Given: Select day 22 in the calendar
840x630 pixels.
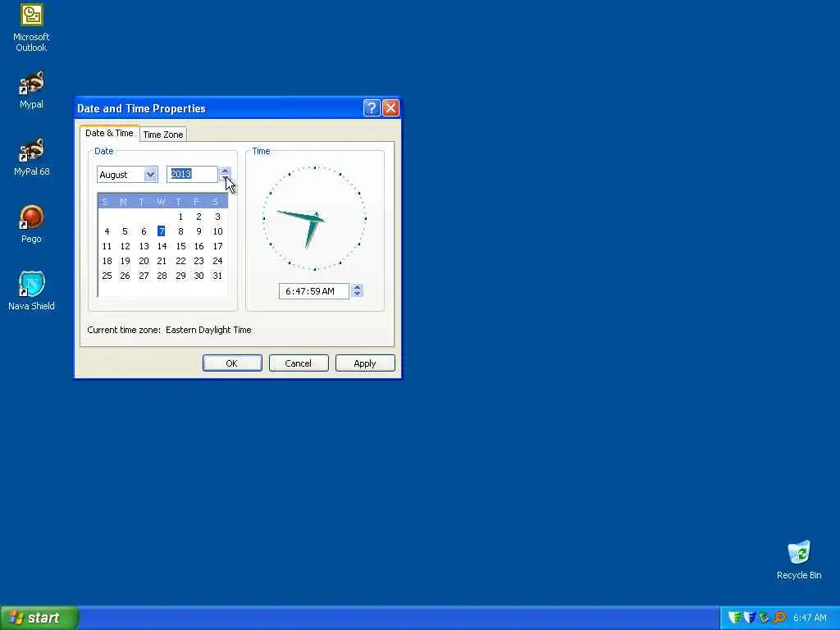Looking at the screenshot, I should tap(180, 261).
